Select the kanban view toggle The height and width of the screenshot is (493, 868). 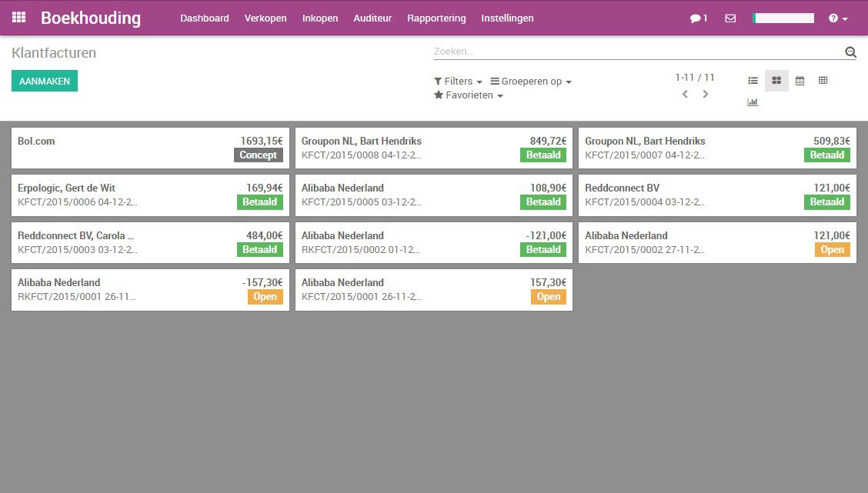tap(776, 80)
